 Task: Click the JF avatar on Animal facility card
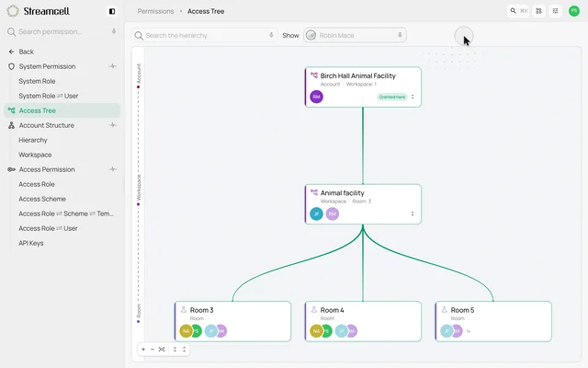(316, 214)
